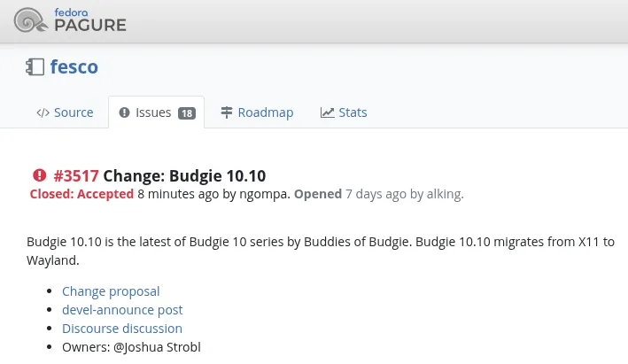The image size is (628, 364).
Task: Switch to the Source tab
Action: click(x=65, y=112)
